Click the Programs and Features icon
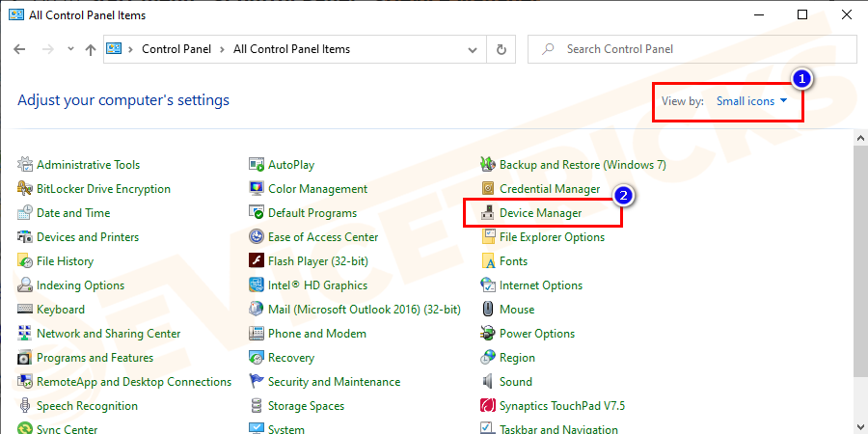The image size is (868, 434). tap(25, 358)
